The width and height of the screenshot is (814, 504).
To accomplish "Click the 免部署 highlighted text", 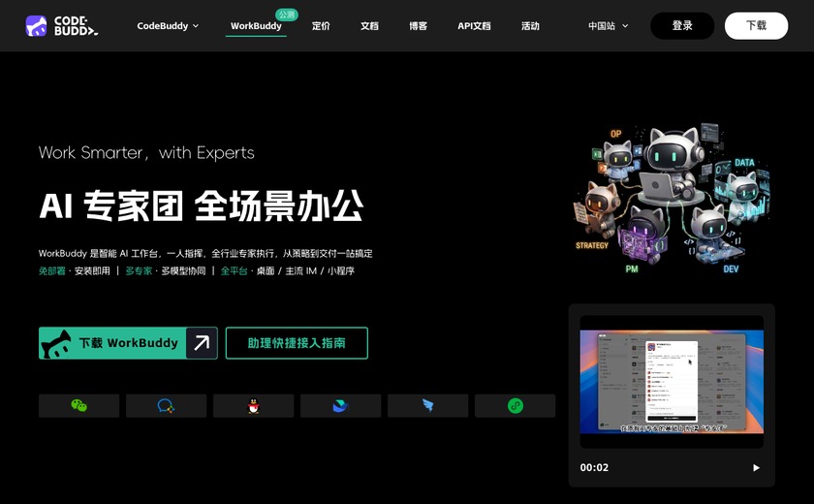I will pos(52,271).
